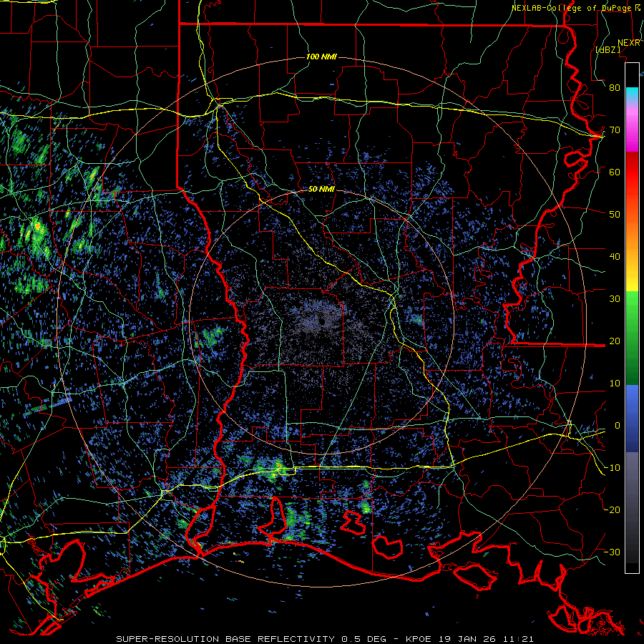Click the green segment of the color bar

click(632, 338)
